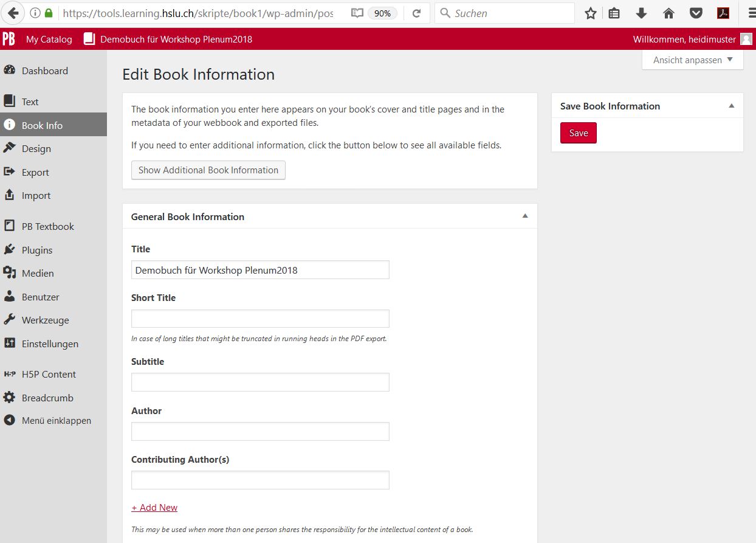Click the + Add New link
The height and width of the screenshot is (543, 756).
154,508
